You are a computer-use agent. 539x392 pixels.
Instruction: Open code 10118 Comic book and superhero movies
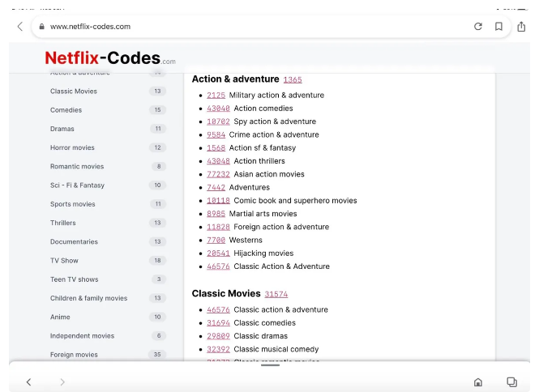(x=218, y=200)
